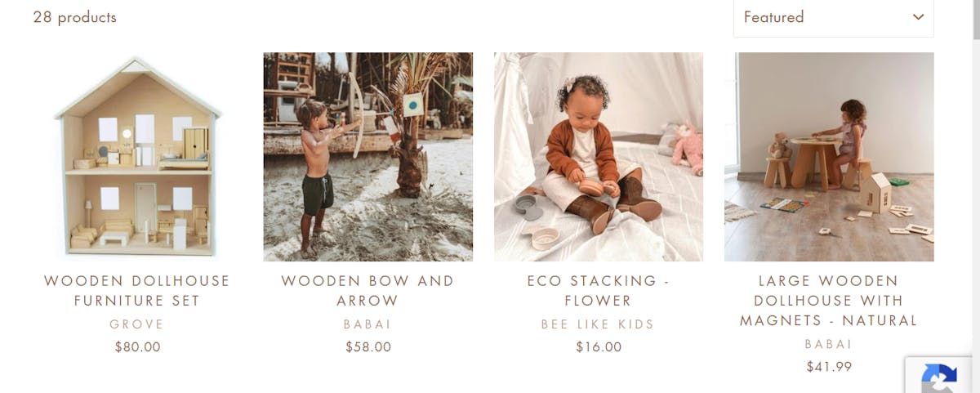This screenshot has height=393, width=980.
Task: Click the $16.00 price
Action: coord(599,346)
